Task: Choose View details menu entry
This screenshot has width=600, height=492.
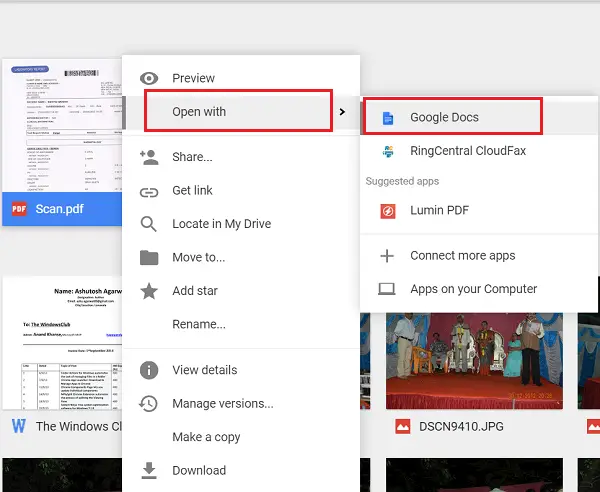Action: click(241, 370)
